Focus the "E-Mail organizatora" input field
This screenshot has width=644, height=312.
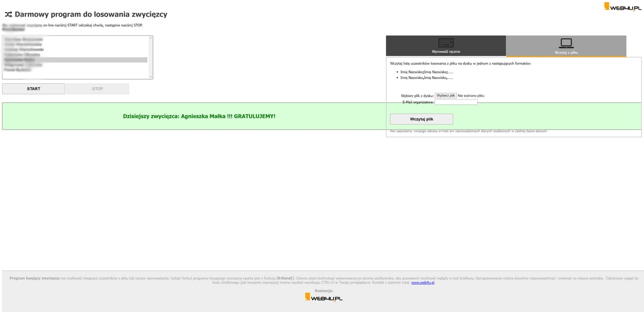[456, 102]
